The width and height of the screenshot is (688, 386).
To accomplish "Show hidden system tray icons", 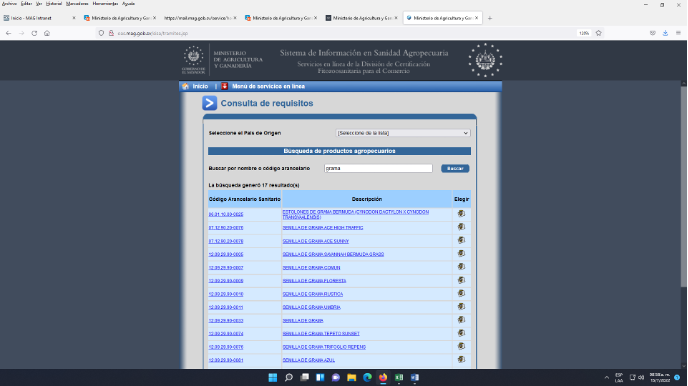I will pyautogui.click(x=606, y=378).
